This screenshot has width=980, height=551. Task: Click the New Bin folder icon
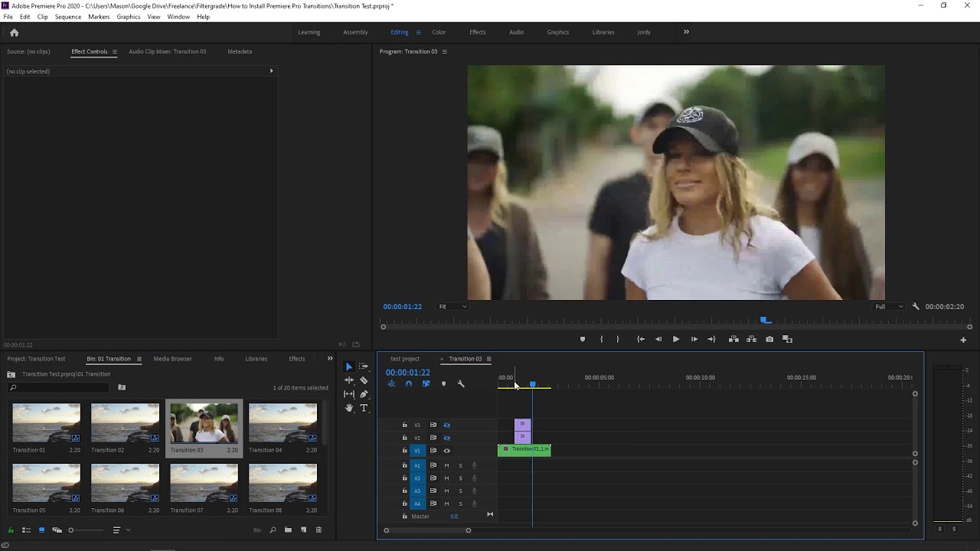(x=288, y=530)
